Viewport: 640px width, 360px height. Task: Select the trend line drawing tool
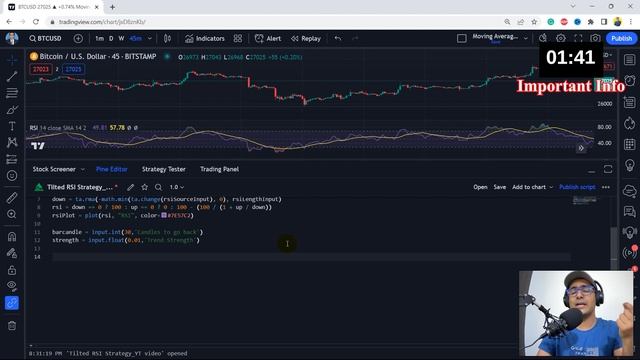coord(12,76)
